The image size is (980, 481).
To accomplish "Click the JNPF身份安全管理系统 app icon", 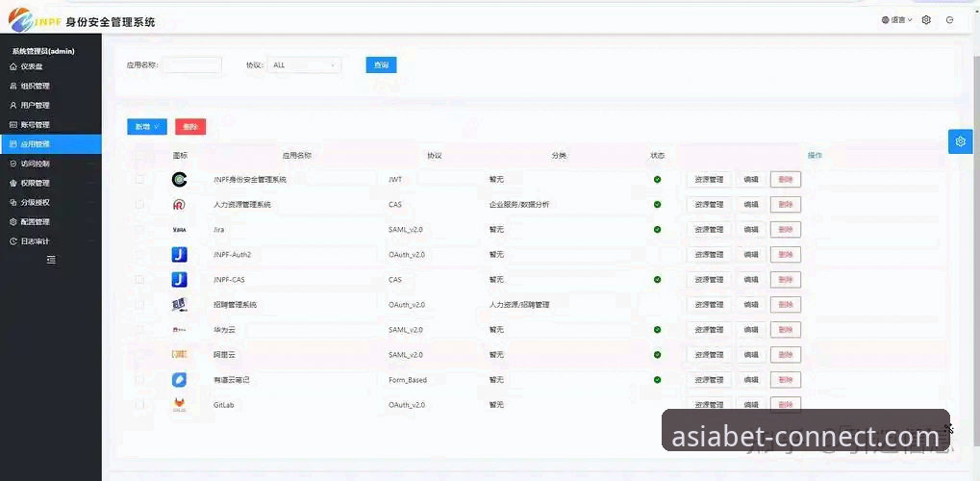I will point(180,180).
